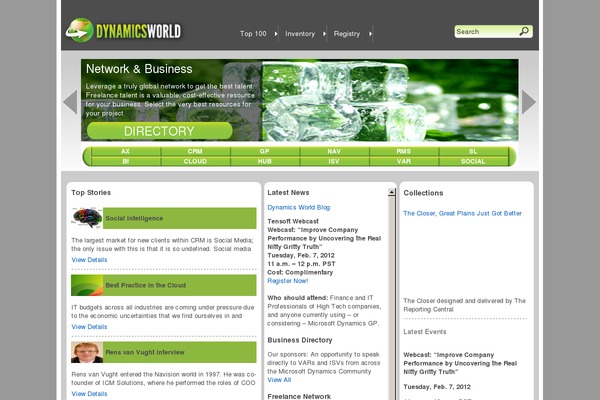Screen dimensions: 600x400
Task: Click the Dynamics World globe logo
Action: (x=80, y=30)
